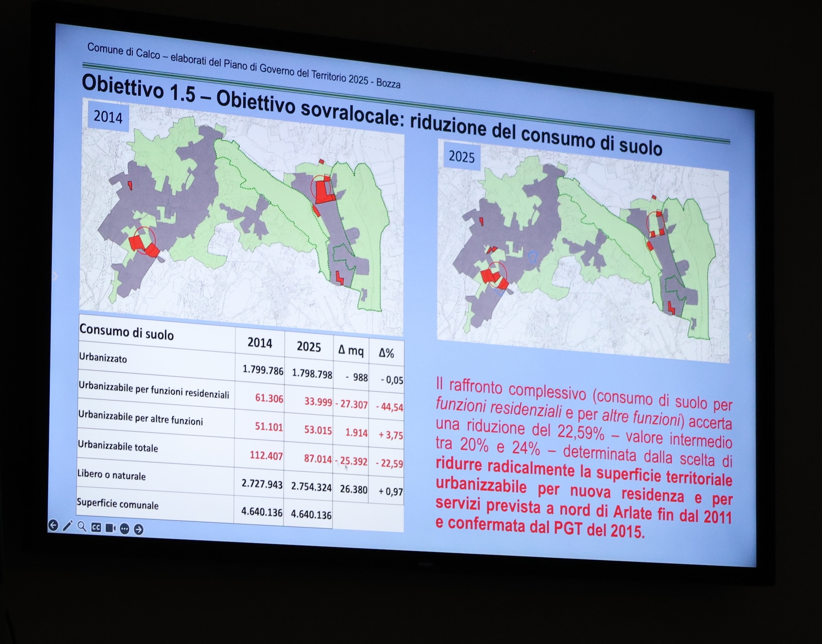Click the 2014 map label

tap(108, 117)
